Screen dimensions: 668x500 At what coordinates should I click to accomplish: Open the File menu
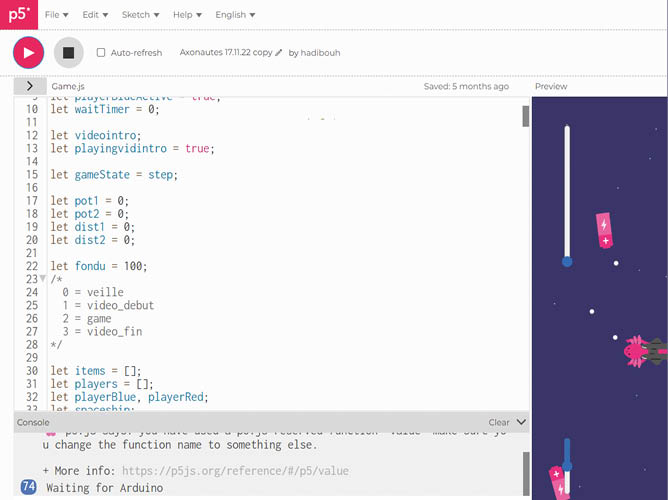point(57,15)
